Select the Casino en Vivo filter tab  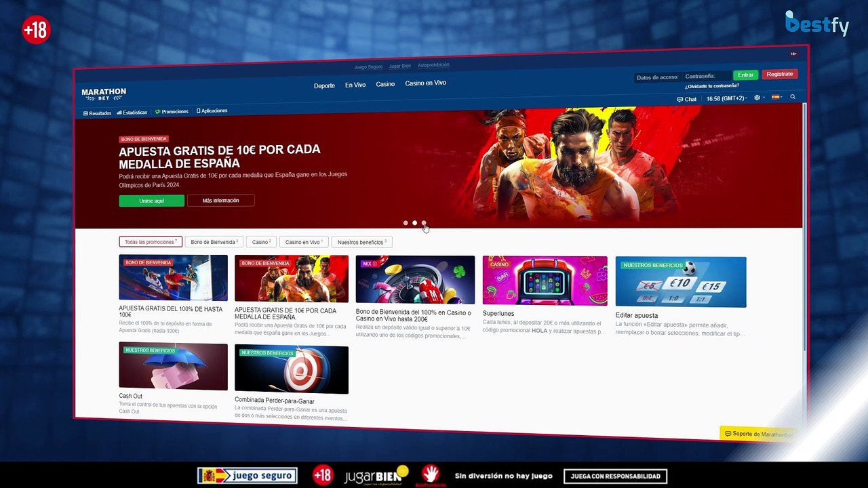click(303, 242)
